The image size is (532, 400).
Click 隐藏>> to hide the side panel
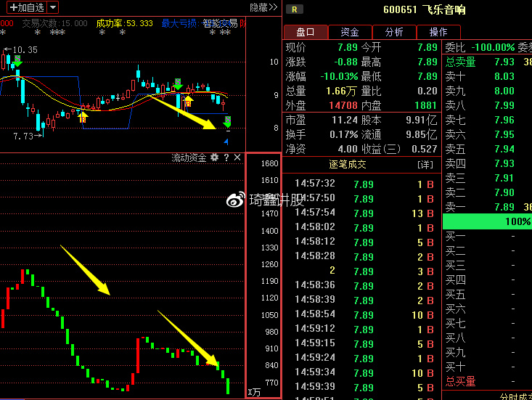[263, 7]
